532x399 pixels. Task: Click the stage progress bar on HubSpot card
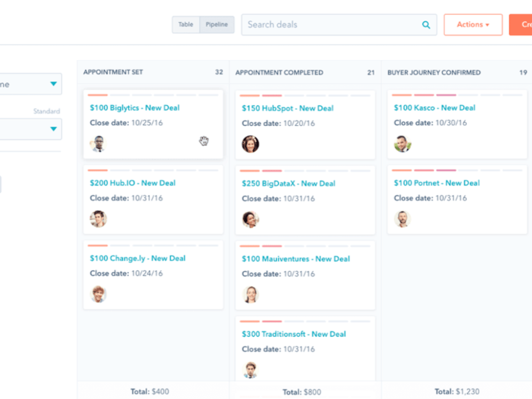coord(305,96)
